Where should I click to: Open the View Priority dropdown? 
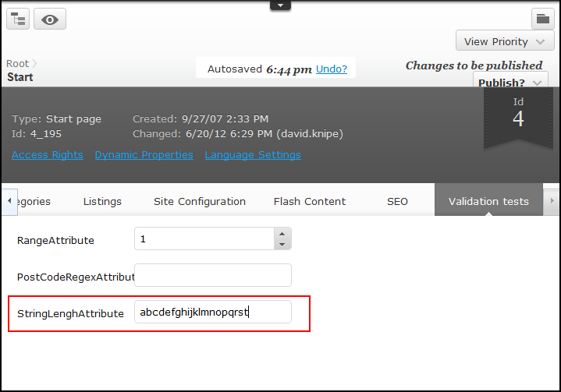point(505,41)
